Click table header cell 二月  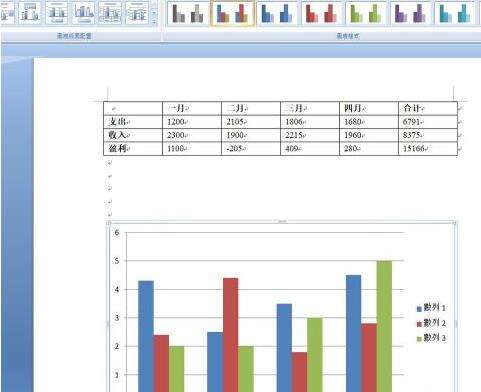click(251, 108)
